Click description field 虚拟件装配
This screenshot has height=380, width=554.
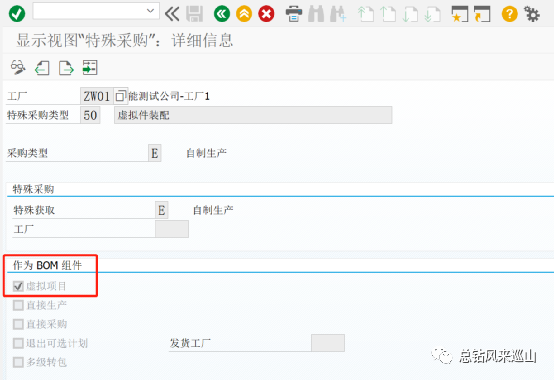tap(253, 115)
